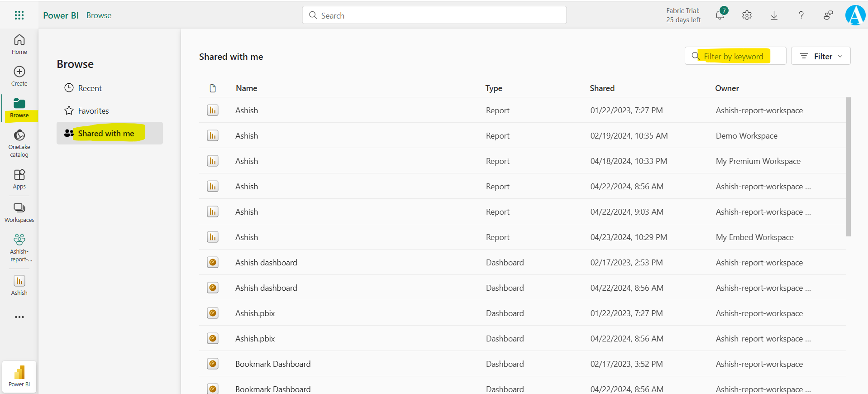868x394 pixels.
Task: Open Help question mark menu
Action: (x=801, y=15)
